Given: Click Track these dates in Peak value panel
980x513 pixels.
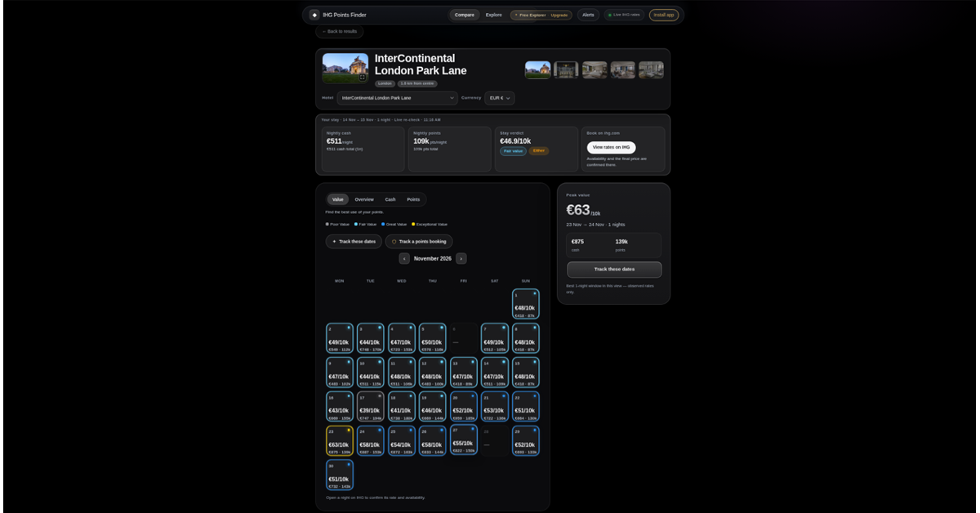Looking at the screenshot, I should (614, 270).
